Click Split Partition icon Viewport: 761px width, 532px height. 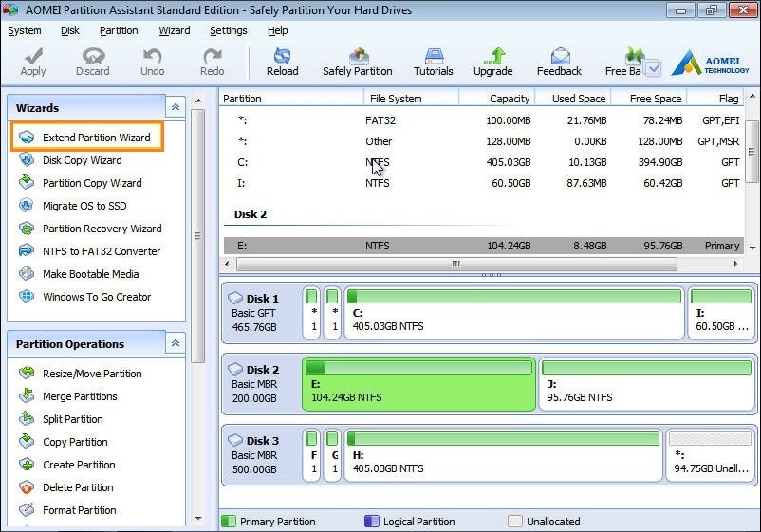27,418
